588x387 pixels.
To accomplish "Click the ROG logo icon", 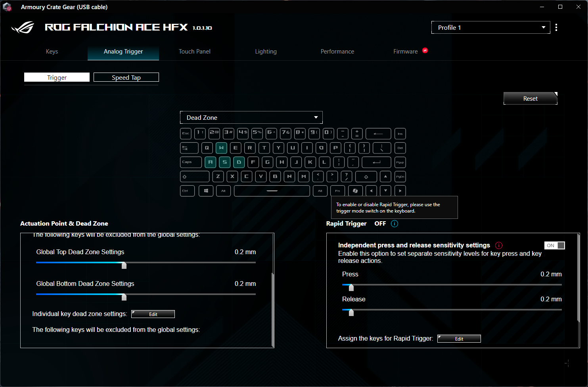I will point(23,27).
